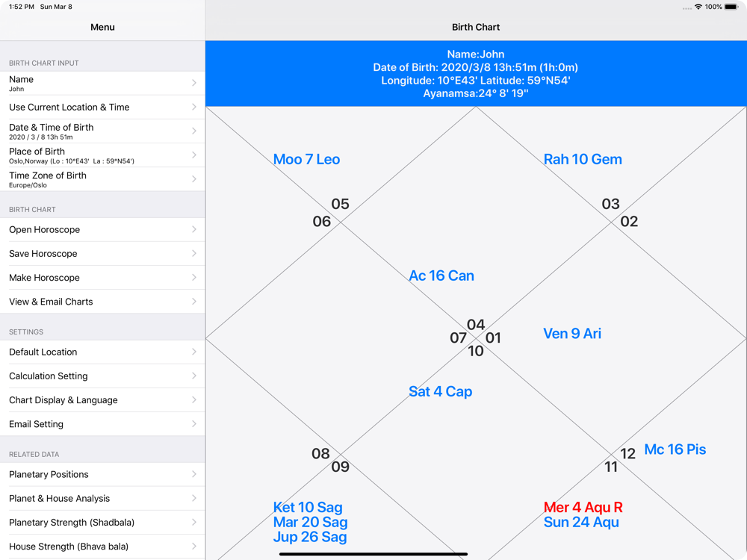Tap the Wi-Fi icon in status bar
The width and height of the screenshot is (747, 560).
tap(698, 7)
